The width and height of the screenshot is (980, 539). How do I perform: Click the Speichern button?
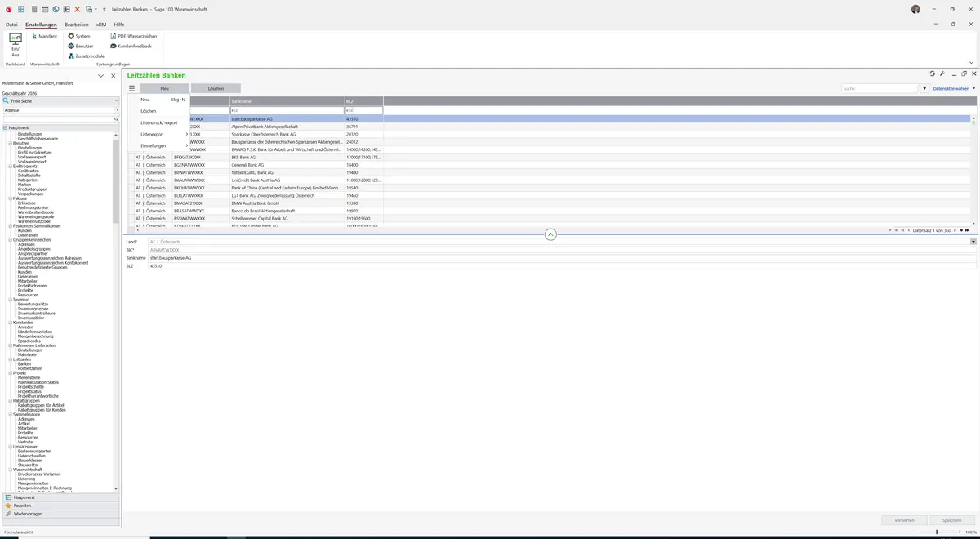(951, 520)
